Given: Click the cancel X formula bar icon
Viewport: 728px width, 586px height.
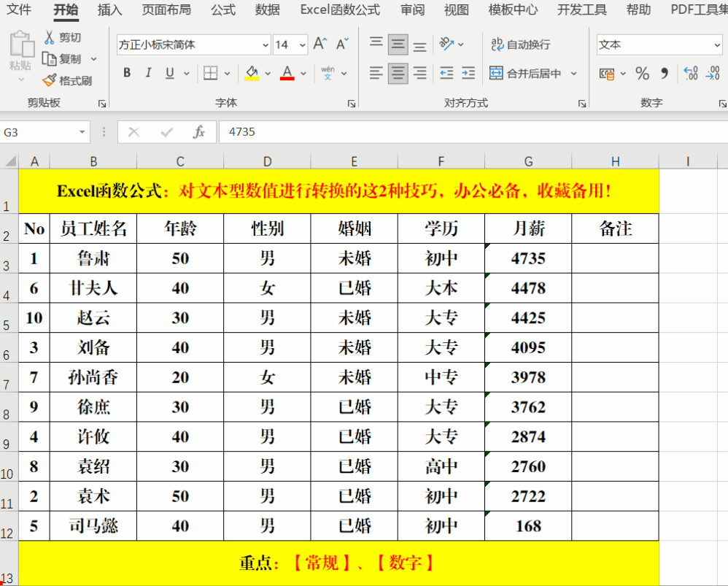Looking at the screenshot, I should tap(133, 132).
